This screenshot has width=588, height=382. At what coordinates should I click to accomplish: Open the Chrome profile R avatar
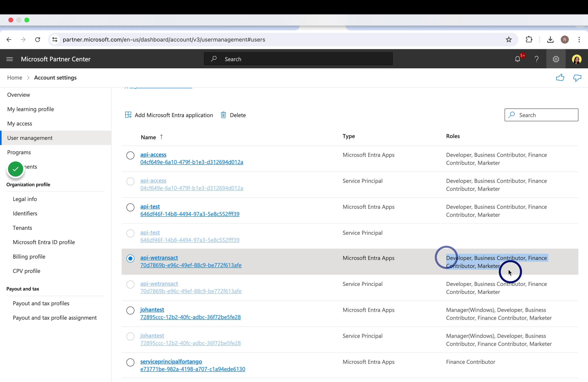(565, 40)
